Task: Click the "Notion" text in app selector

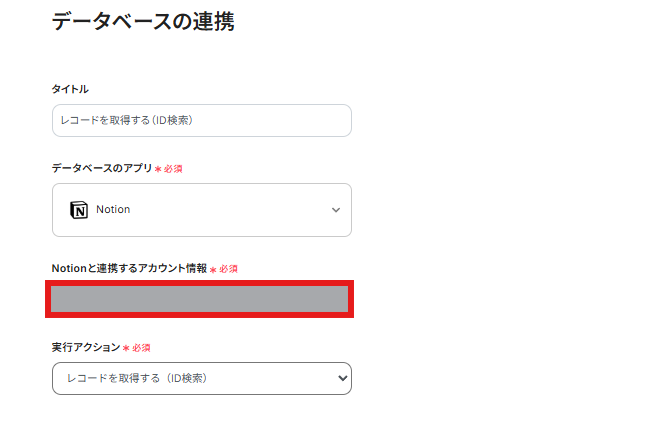Action: point(113,210)
